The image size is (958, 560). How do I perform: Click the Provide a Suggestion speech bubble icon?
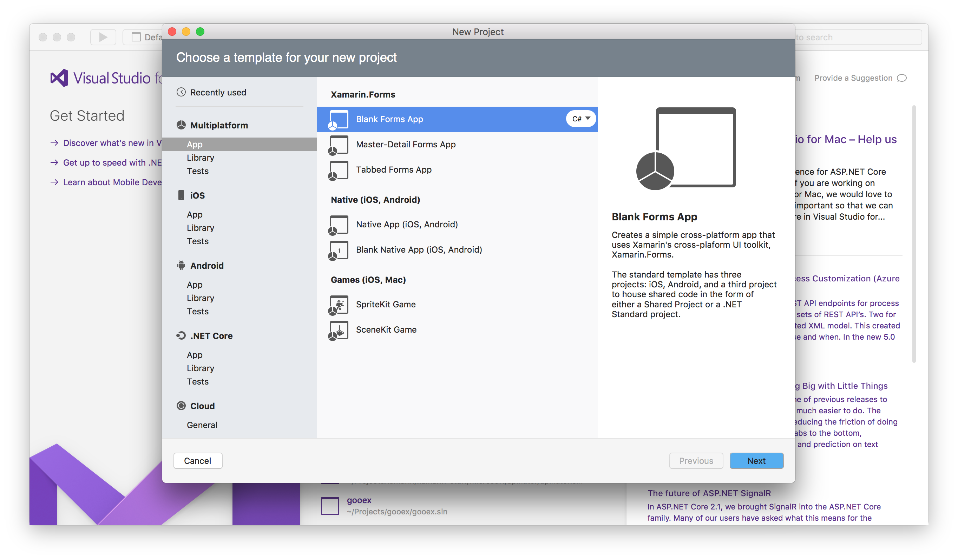coord(902,78)
